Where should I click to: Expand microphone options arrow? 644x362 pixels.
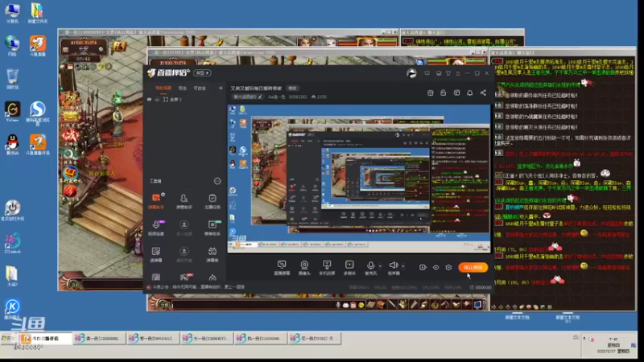point(380,266)
